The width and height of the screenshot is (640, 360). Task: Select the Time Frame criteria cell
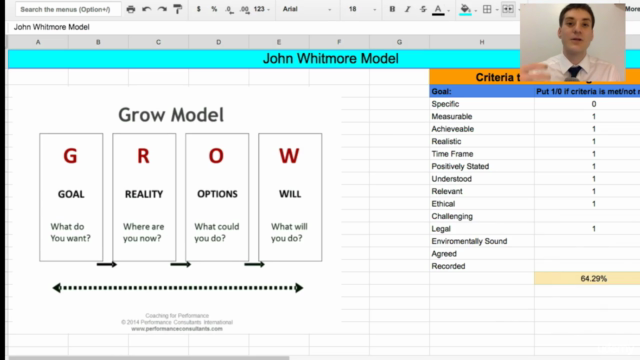(482, 154)
